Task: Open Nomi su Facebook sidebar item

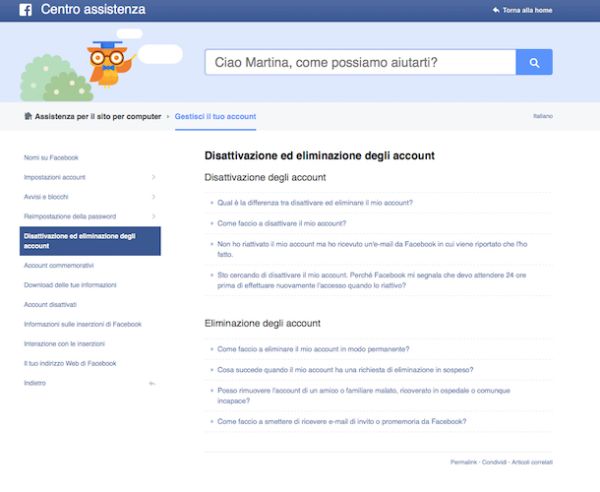Action: click(51, 157)
